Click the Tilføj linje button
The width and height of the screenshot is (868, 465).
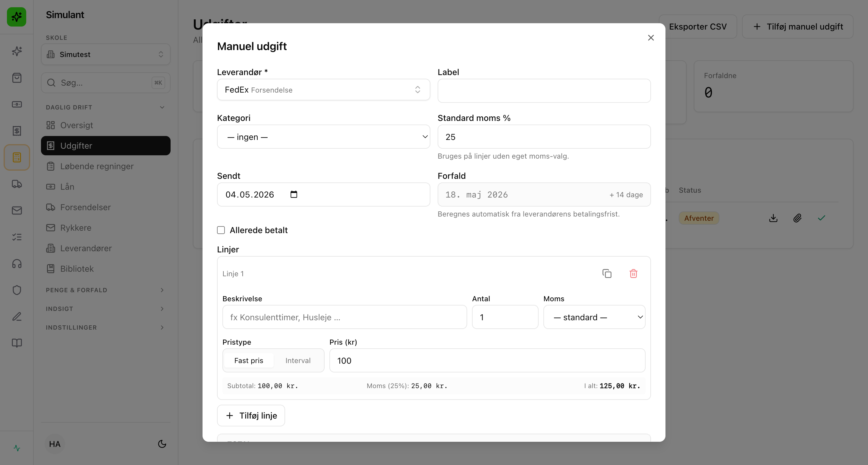(x=251, y=416)
